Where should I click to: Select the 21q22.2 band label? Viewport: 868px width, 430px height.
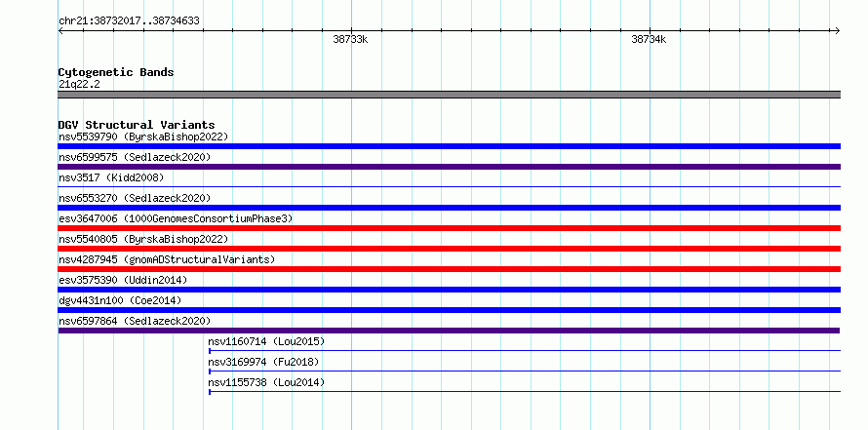pyautogui.click(x=79, y=85)
